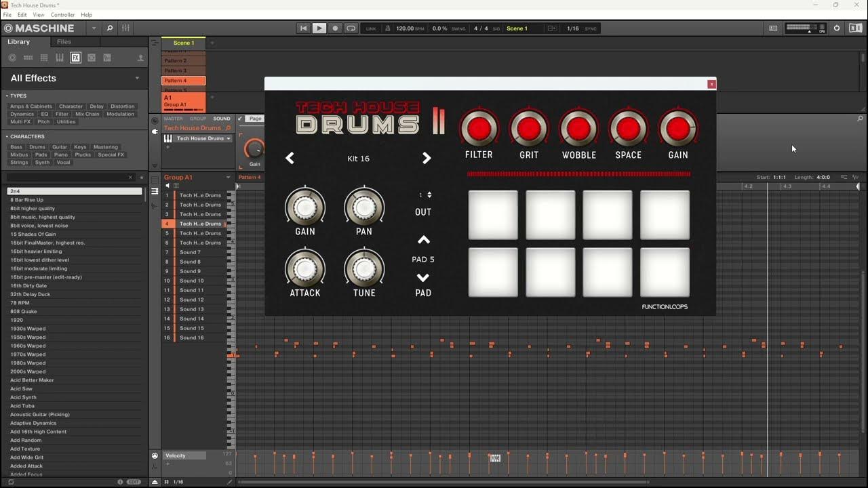Select the Sounds library icon

44,58
